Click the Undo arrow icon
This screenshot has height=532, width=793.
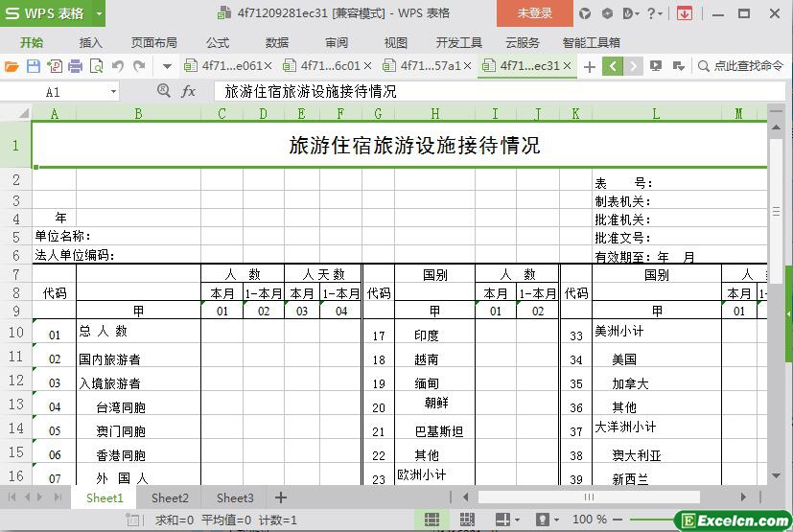pos(118,66)
